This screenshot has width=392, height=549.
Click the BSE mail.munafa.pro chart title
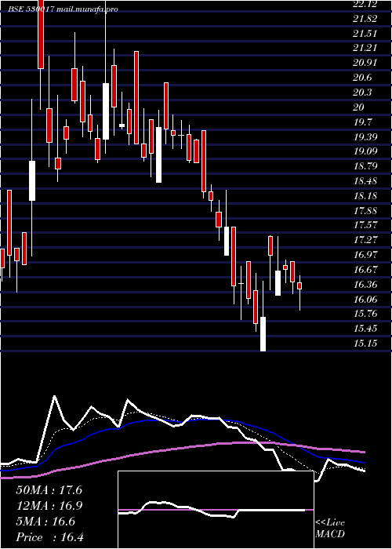point(63,9)
